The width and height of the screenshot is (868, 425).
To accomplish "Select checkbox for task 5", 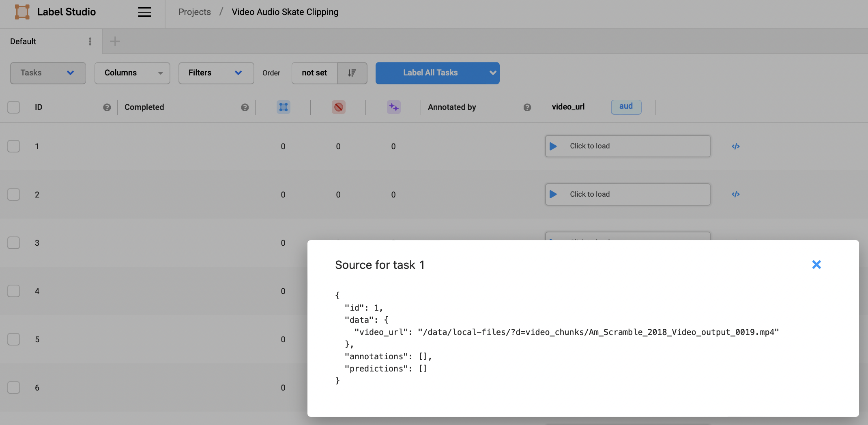I will tap(14, 339).
